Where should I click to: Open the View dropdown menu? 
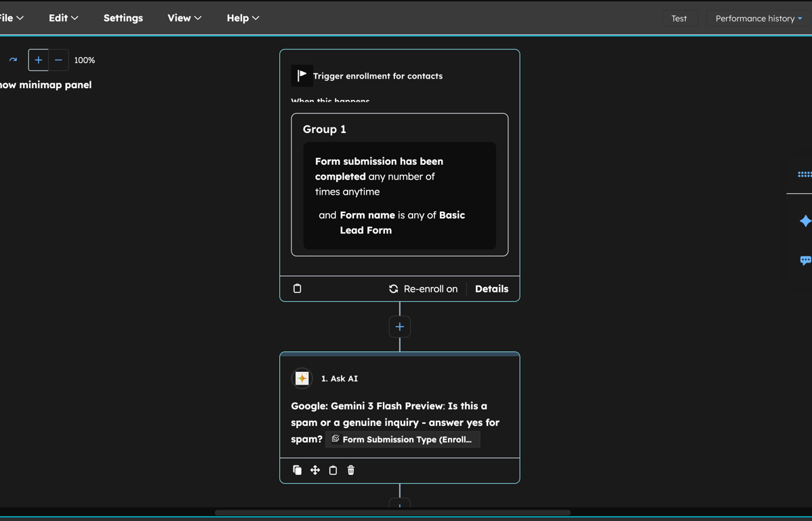[x=184, y=18]
